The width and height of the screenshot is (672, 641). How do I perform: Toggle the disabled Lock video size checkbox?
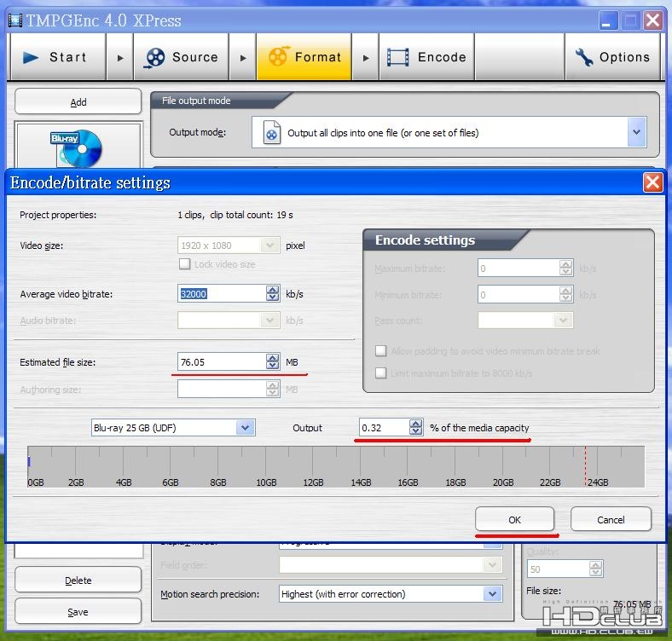[185, 264]
